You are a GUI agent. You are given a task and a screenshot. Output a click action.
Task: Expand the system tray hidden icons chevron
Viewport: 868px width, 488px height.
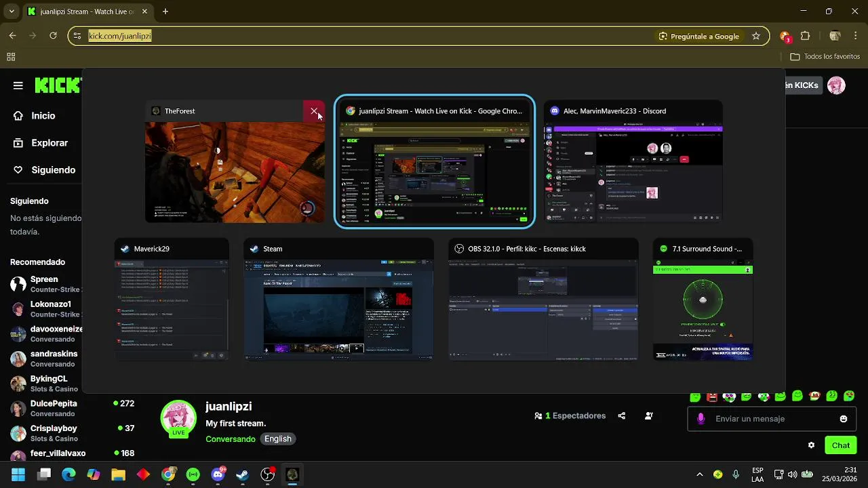coord(700,474)
